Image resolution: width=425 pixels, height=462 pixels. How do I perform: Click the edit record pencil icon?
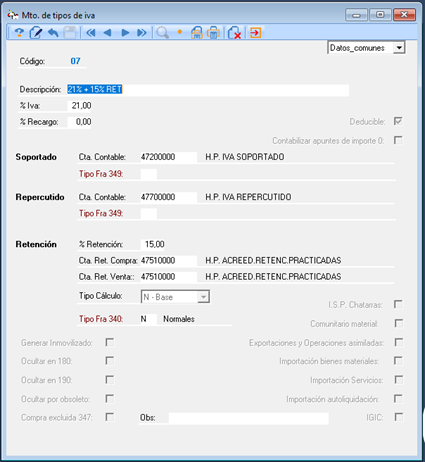point(36,33)
